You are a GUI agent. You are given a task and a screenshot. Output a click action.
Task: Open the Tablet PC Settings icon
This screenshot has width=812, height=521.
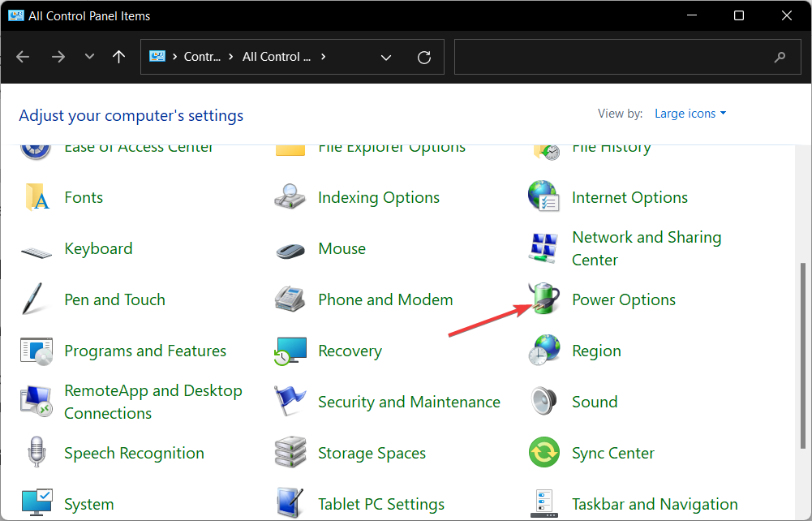[290, 503]
